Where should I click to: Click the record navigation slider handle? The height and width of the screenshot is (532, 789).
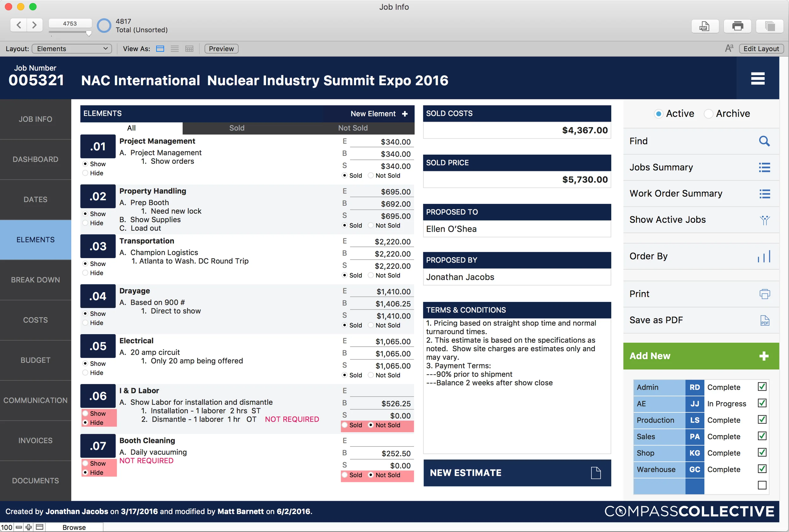[89, 33]
